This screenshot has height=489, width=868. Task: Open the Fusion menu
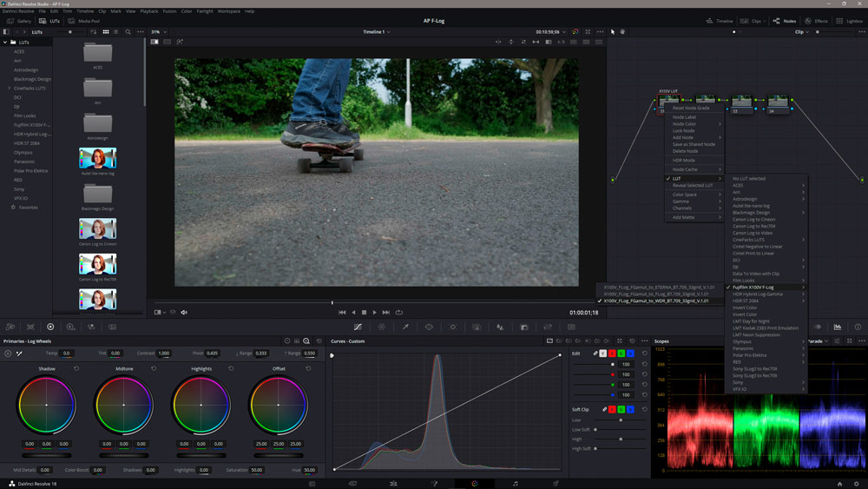(x=169, y=11)
